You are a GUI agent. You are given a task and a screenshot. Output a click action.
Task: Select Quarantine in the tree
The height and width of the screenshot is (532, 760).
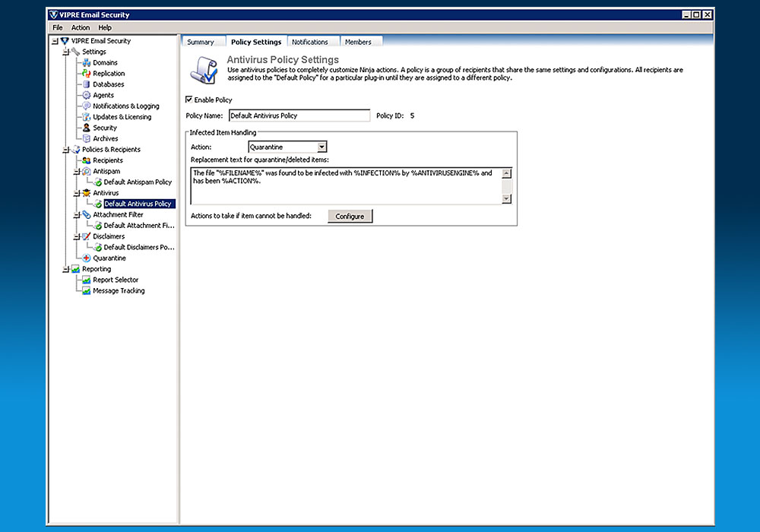click(109, 258)
